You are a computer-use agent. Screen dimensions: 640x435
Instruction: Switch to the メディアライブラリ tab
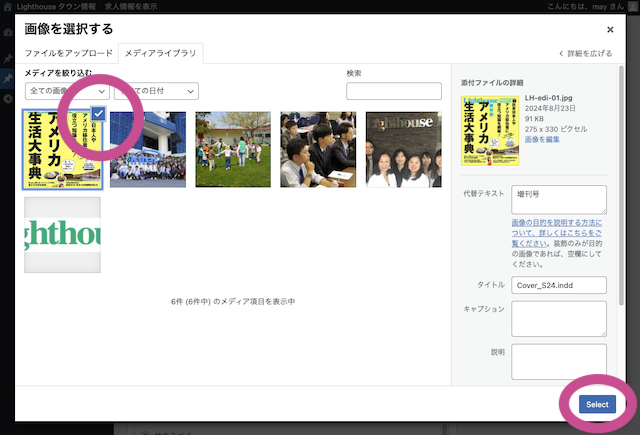point(160,53)
